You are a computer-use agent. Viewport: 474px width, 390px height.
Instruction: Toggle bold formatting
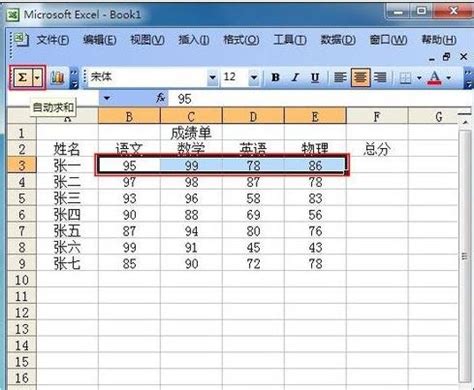275,78
